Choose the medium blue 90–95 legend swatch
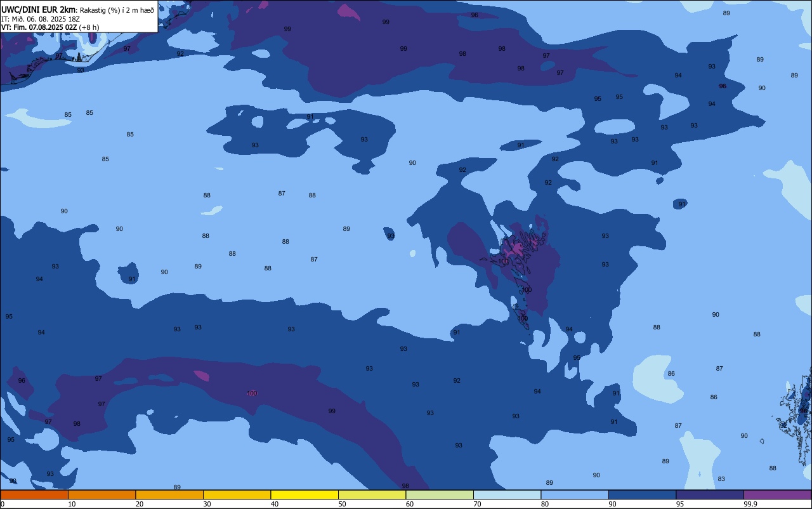812x509 pixels. tap(642, 494)
